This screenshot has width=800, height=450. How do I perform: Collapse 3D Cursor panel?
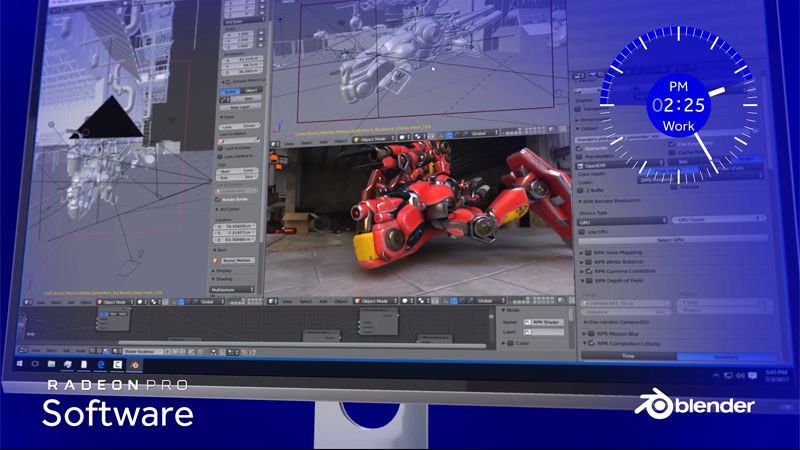(x=216, y=209)
